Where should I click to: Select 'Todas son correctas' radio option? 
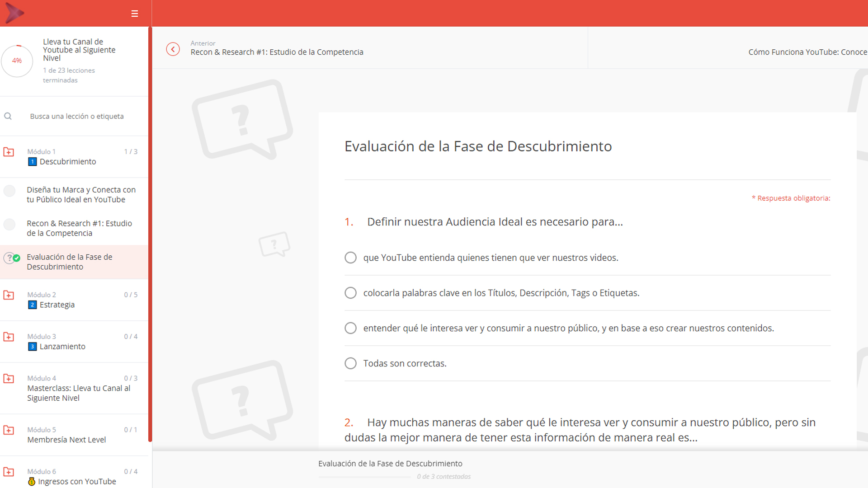point(350,363)
